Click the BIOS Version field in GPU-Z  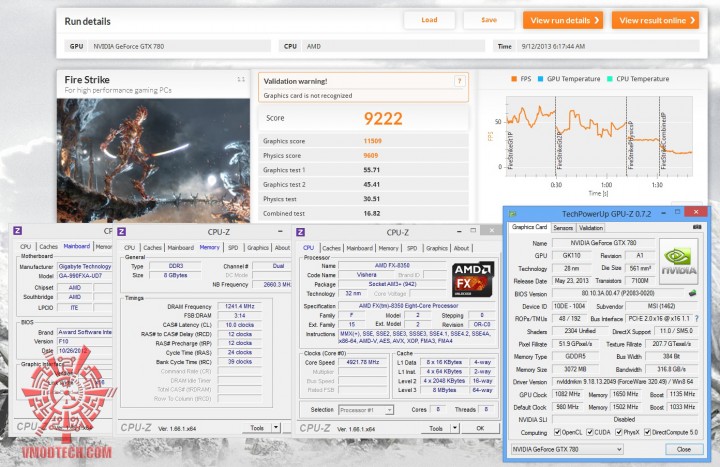pos(618,293)
